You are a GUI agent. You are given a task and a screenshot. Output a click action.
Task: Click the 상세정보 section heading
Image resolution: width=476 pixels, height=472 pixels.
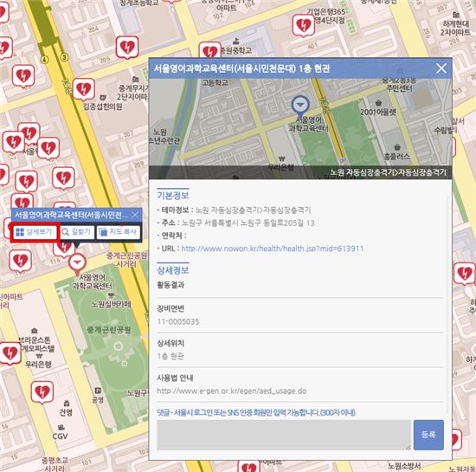(173, 270)
